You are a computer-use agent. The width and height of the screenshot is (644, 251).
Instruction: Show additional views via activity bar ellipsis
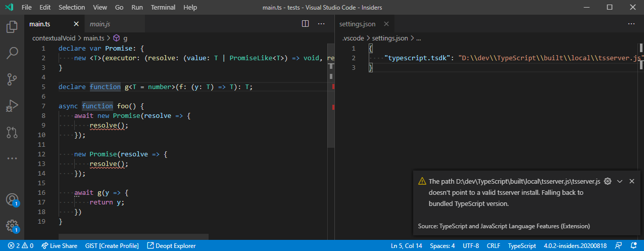12,158
